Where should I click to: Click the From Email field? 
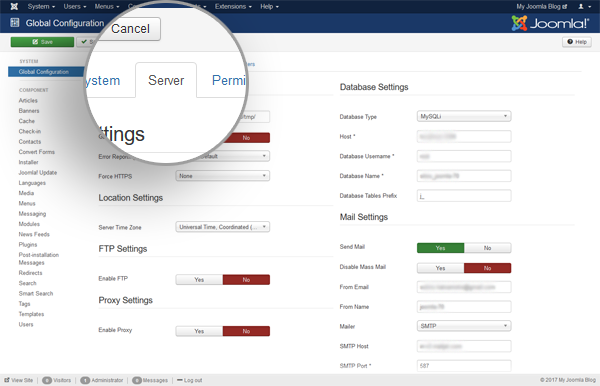(464, 287)
